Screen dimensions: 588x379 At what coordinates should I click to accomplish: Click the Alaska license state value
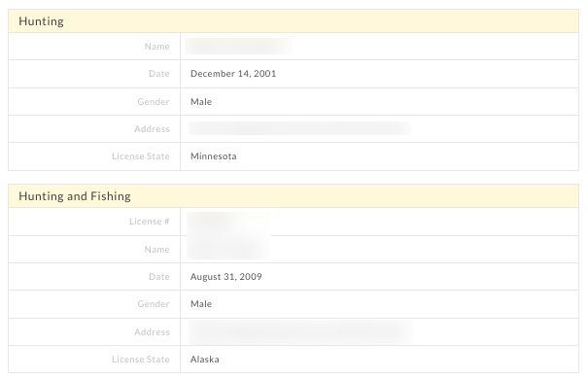pyautogui.click(x=205, y=360)
